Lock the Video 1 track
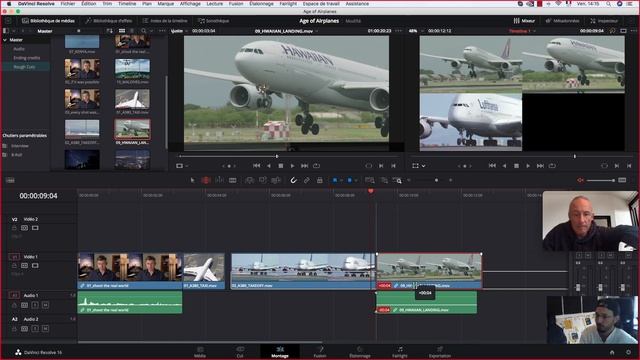 click(x=14, y=265)
